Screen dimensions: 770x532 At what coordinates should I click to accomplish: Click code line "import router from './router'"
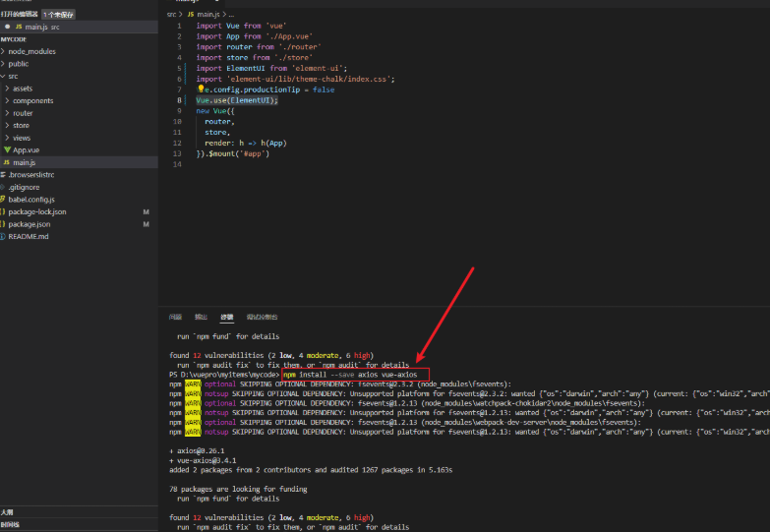tap(259, 46)
